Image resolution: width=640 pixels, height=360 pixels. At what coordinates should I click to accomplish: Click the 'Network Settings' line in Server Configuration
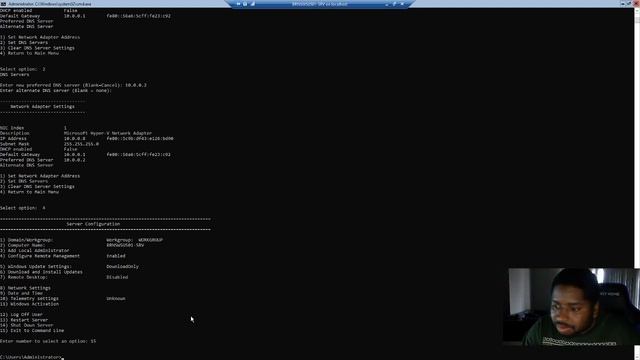(25, 288)
